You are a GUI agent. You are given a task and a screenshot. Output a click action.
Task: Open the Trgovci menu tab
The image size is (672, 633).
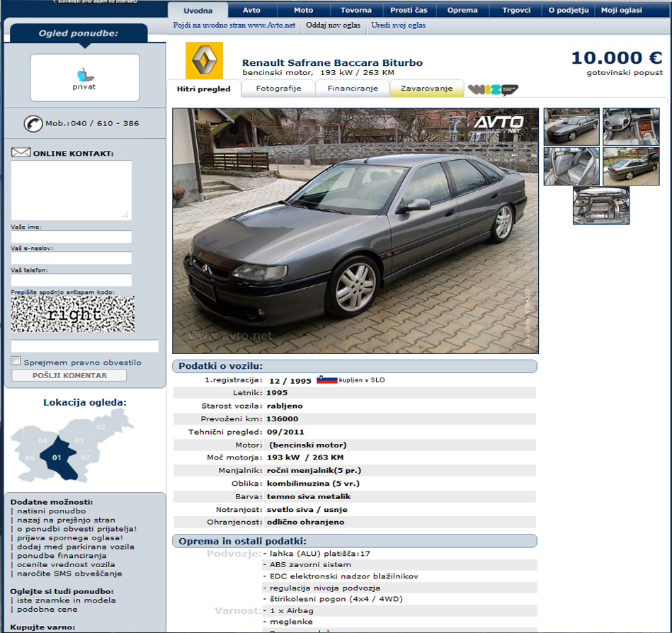point(516,11)
